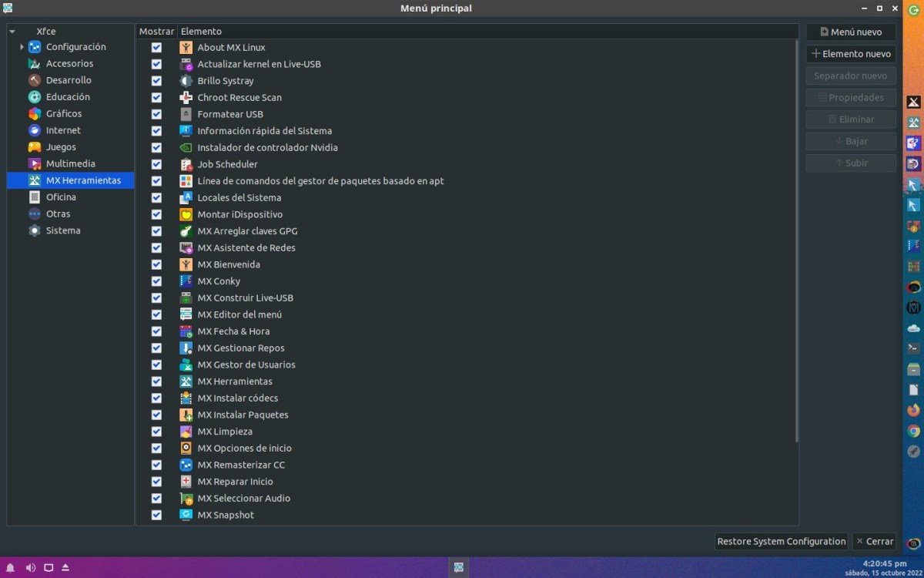Click Restore System Configuration button

[781, 541]
